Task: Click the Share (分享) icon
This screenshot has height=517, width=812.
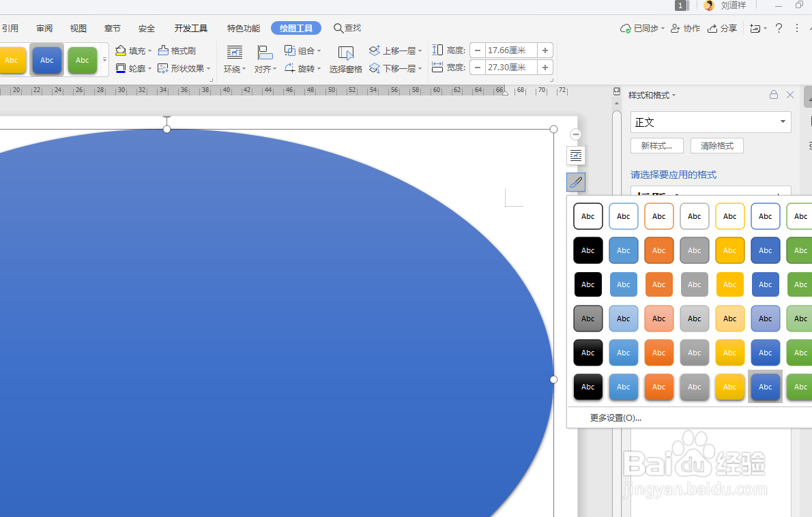Action: point(712,29)
